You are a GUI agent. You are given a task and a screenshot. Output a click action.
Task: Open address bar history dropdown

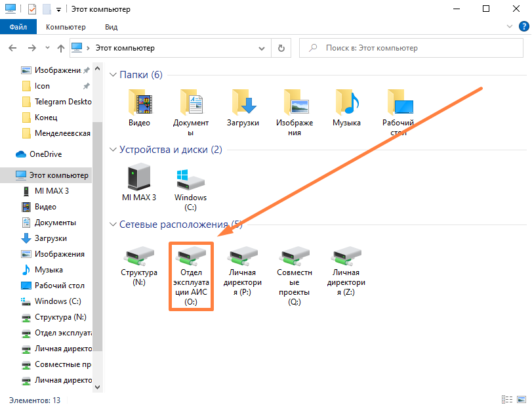pyautogui.click(x=262, y=48)
